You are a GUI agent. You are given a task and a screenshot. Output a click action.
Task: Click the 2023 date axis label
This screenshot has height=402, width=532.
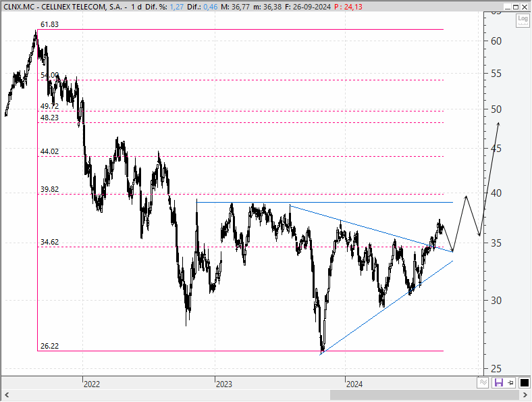[x=224, y=384]
